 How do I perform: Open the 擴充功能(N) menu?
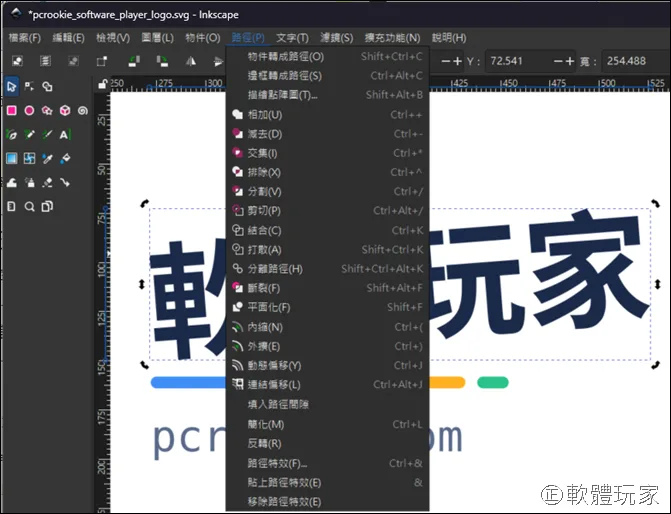coord(392,38)
